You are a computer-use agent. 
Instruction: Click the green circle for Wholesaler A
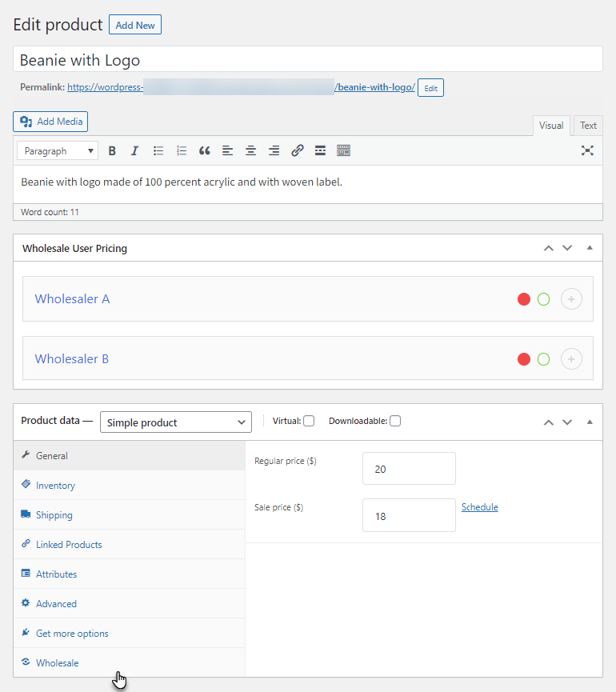pos(544,299)
